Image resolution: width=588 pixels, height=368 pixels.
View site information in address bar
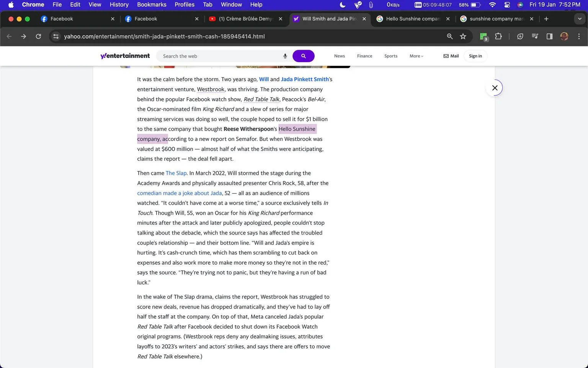pyautogui.click(x=56, y=36)
